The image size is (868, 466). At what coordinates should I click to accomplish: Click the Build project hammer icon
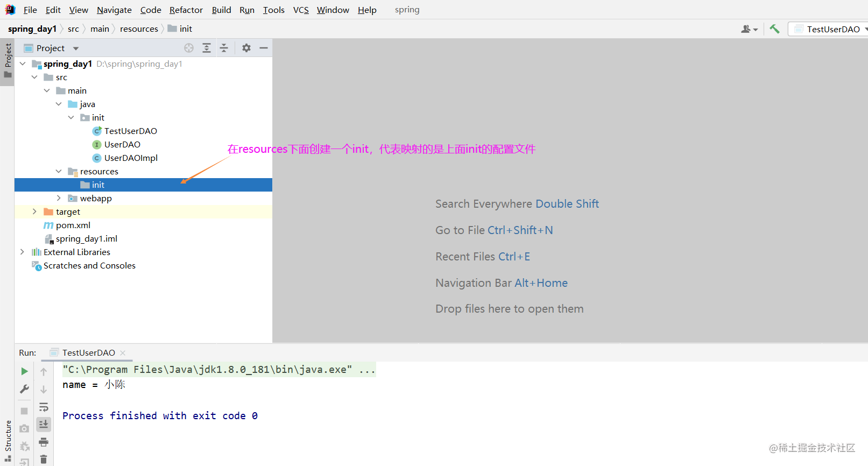click(774, 29)
